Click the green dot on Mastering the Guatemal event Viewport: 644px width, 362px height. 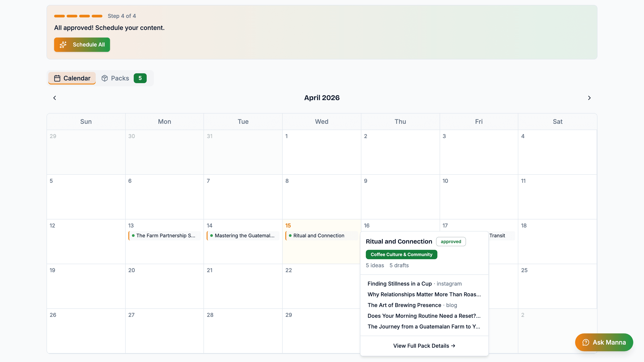point(212,236)
